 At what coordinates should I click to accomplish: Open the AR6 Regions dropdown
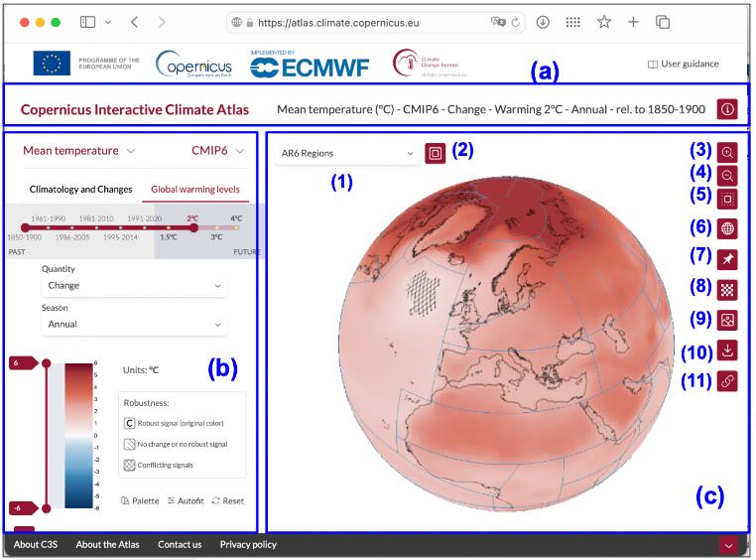(347, 153)
